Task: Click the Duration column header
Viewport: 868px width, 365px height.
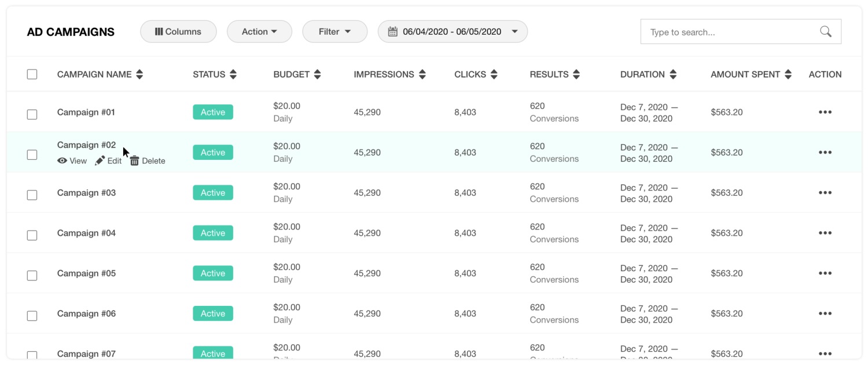Action: 642,74
